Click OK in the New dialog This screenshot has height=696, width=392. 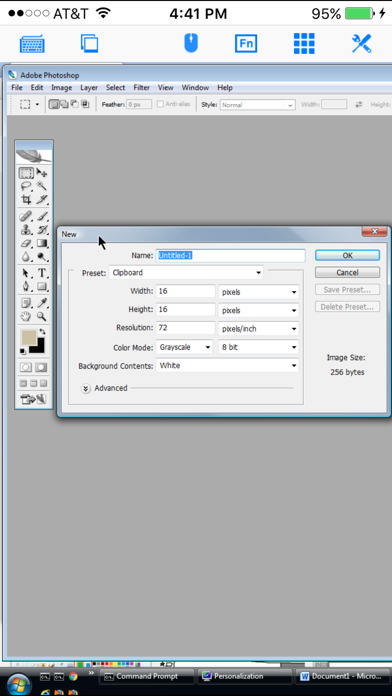348,255
